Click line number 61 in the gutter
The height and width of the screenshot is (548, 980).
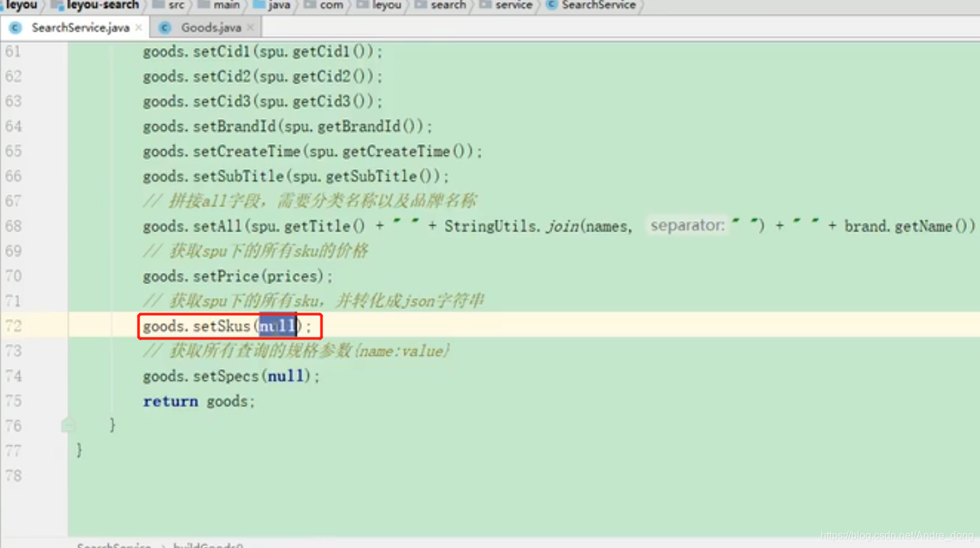13,51
